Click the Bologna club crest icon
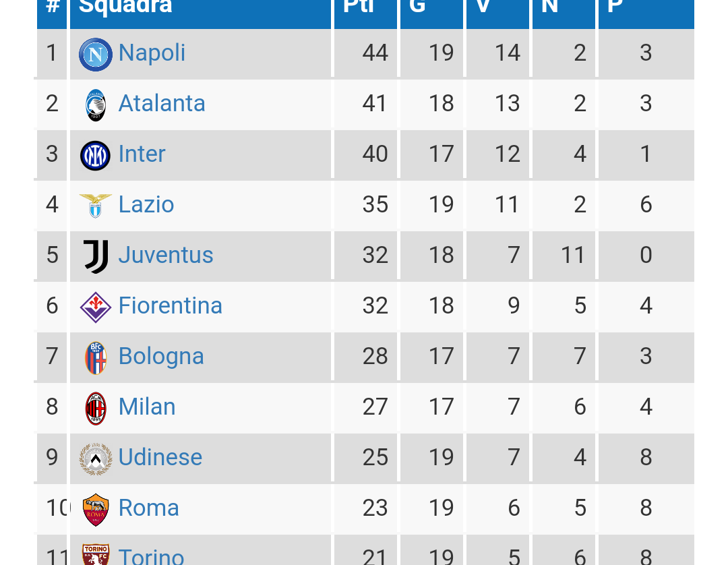This screenshot has width=728, height=565. [96, 357]
